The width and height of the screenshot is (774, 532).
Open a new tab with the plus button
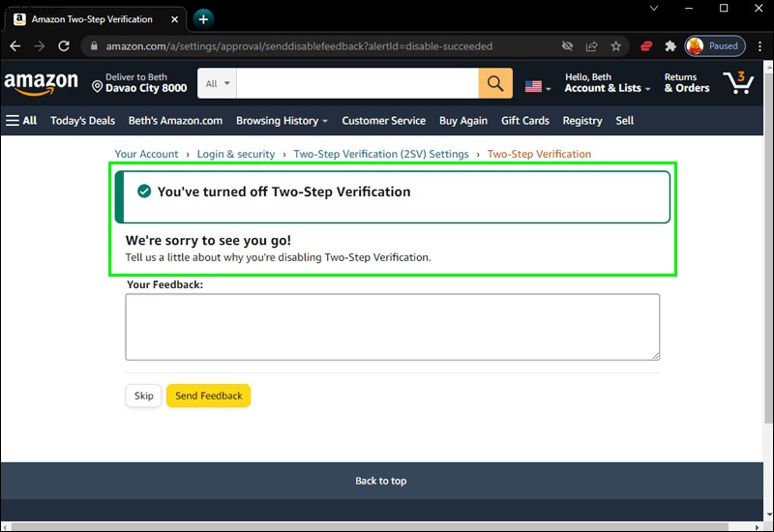[203, 19]
